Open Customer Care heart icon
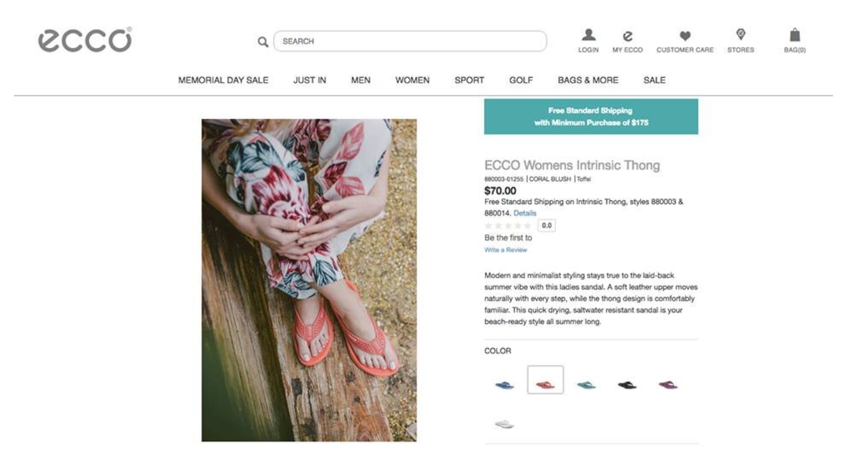Viewport: 868px width, 476px height. click(685, 36)
